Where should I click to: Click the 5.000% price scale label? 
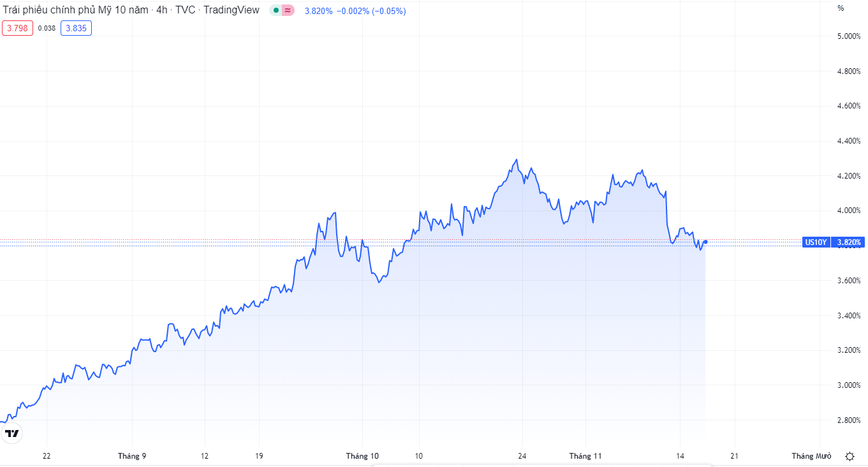pyautogui.click(x=848, y=36)
